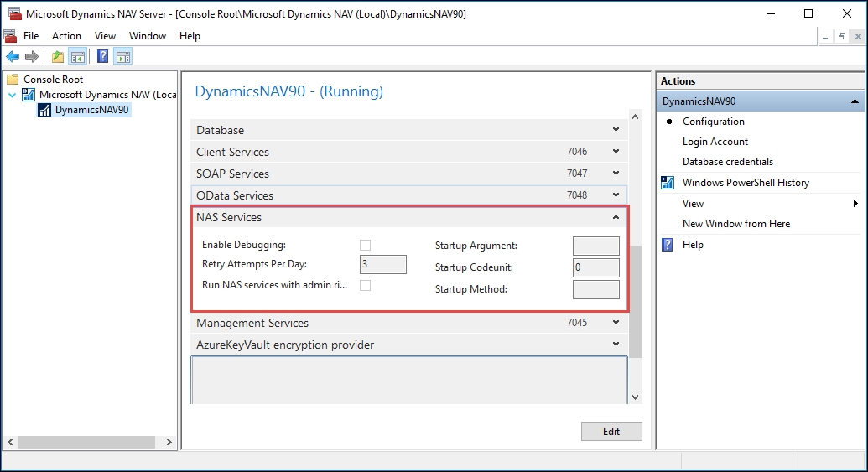The image size is (868, 472).
Task: Toggle the Show/Hide Action Pane icon
Action: pos(123,56)
